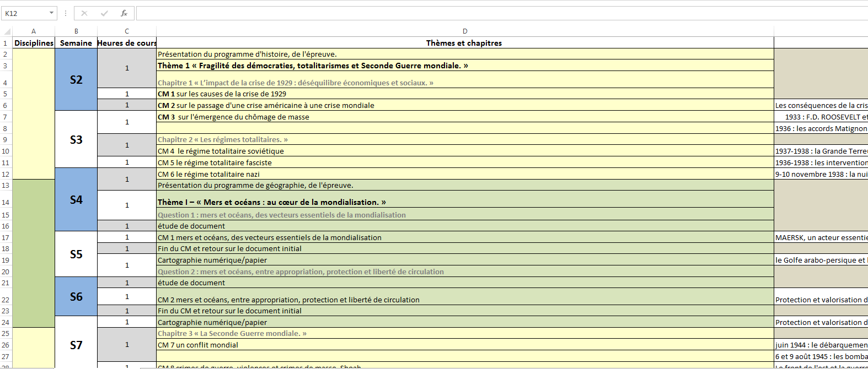Click 'Fin du CM et retour' in row 23

465,311
